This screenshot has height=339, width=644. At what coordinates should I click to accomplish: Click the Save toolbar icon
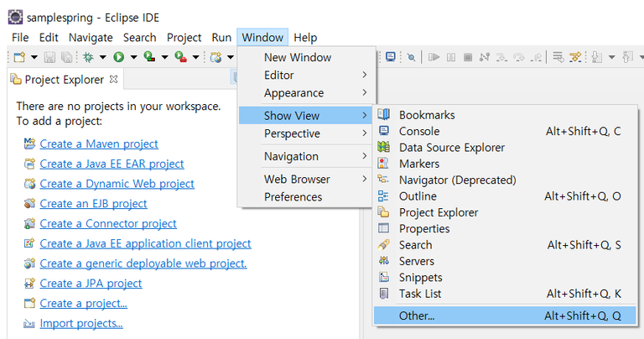[49, 57]
